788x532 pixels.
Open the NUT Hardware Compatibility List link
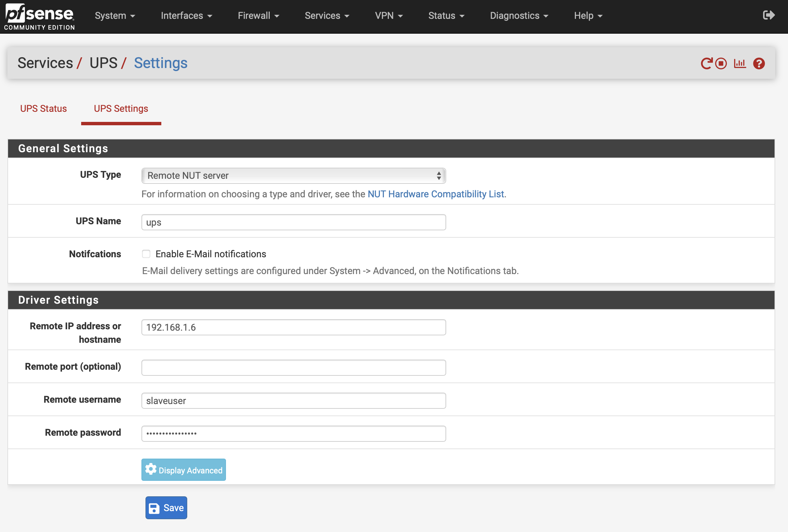coord(436,194)
